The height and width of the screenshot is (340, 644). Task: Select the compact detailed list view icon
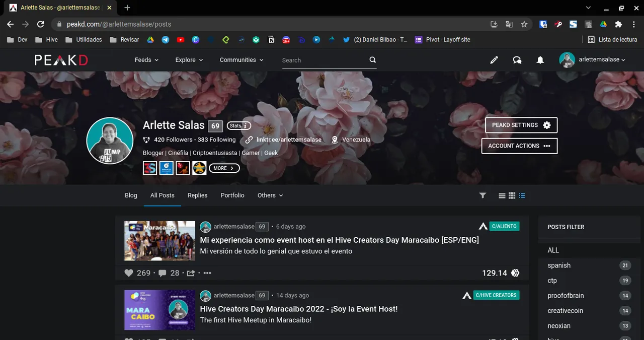tap(522, 195)
